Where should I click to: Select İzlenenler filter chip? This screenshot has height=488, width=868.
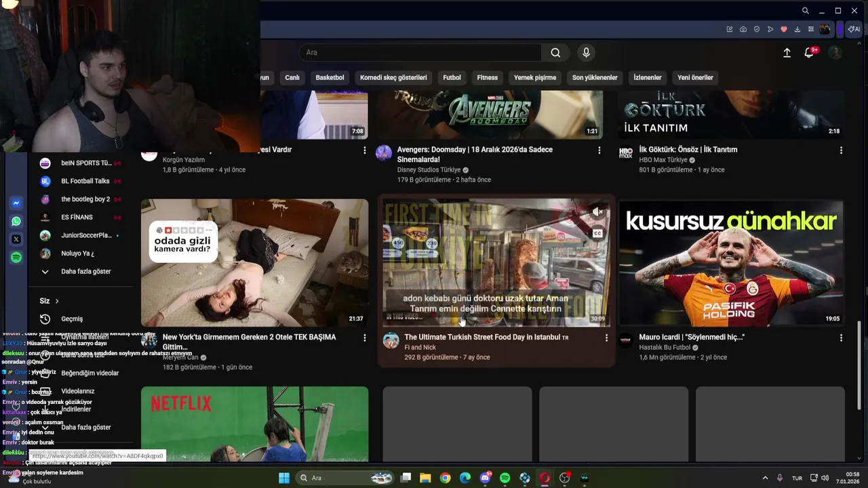click(648, 77)
